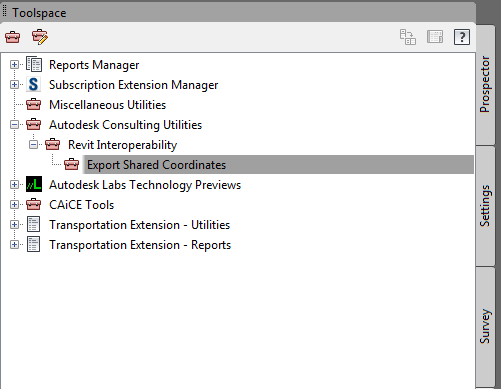Open Toolspace help question mark icon
The image size is (501, 389).
[x=462, y=37]
